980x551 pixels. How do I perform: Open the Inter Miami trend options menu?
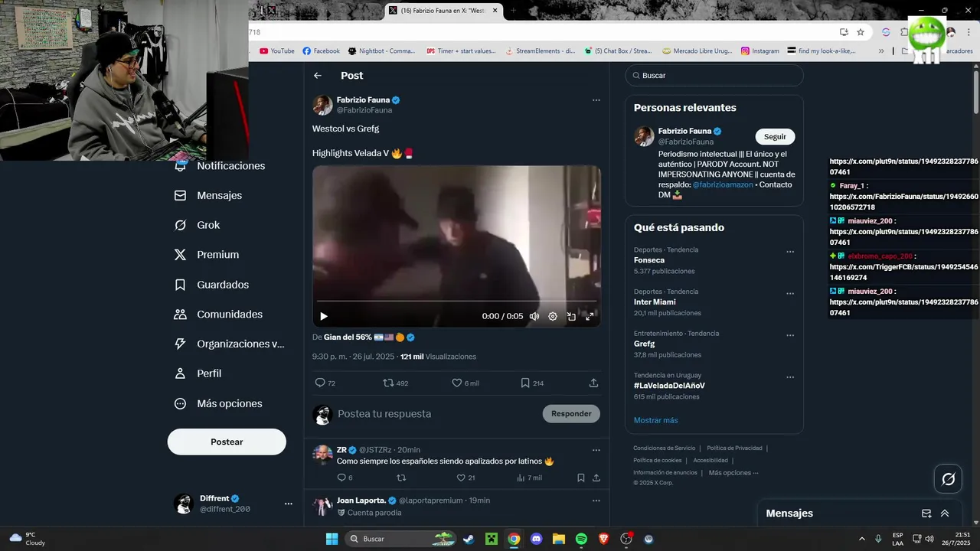[x=790, y=294]
